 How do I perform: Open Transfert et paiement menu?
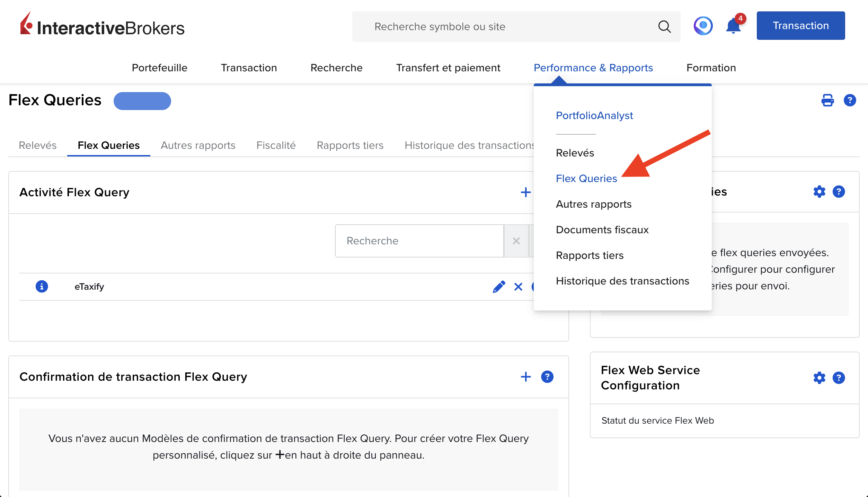coord(448,68)
